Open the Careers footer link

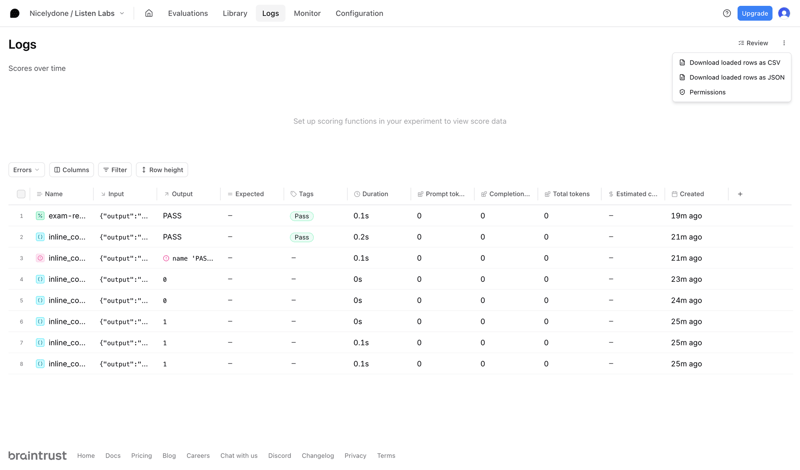(198, 456)
